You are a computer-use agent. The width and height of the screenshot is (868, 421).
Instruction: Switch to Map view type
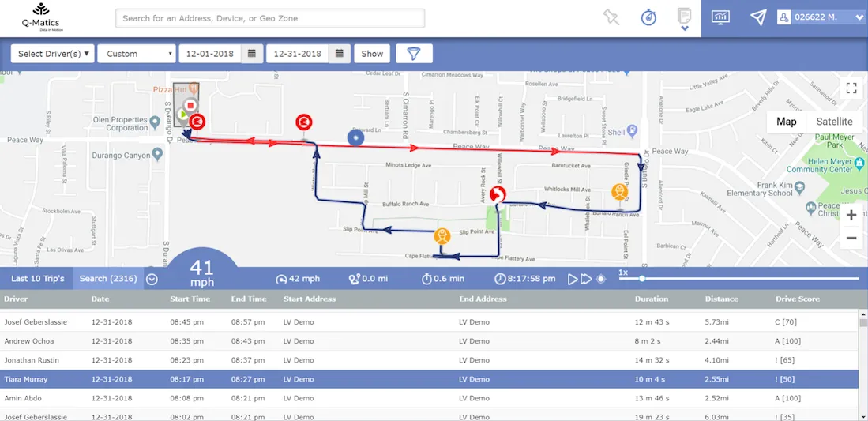(786, 122)
